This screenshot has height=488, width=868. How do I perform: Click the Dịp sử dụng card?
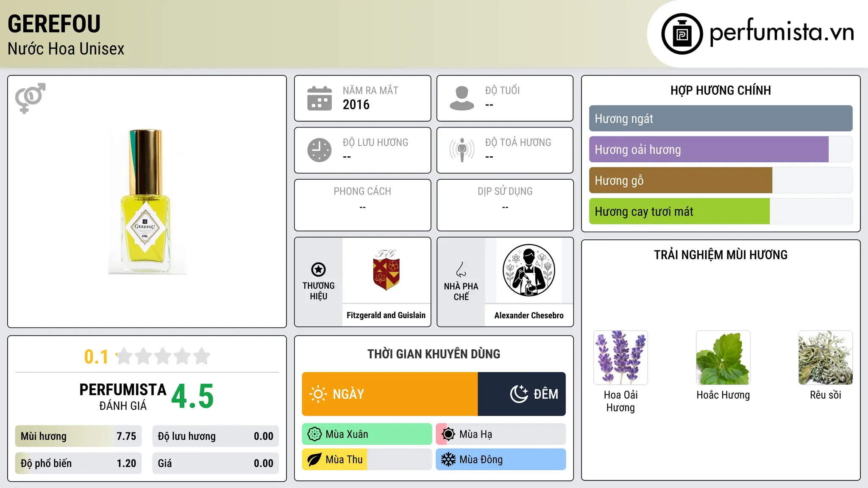[x=505, y=205]
